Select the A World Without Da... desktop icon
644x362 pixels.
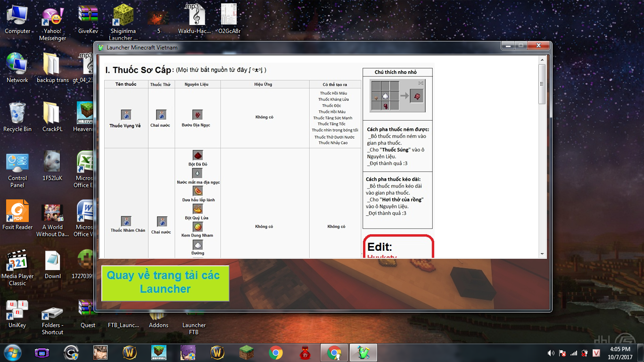tap(52, 220)
